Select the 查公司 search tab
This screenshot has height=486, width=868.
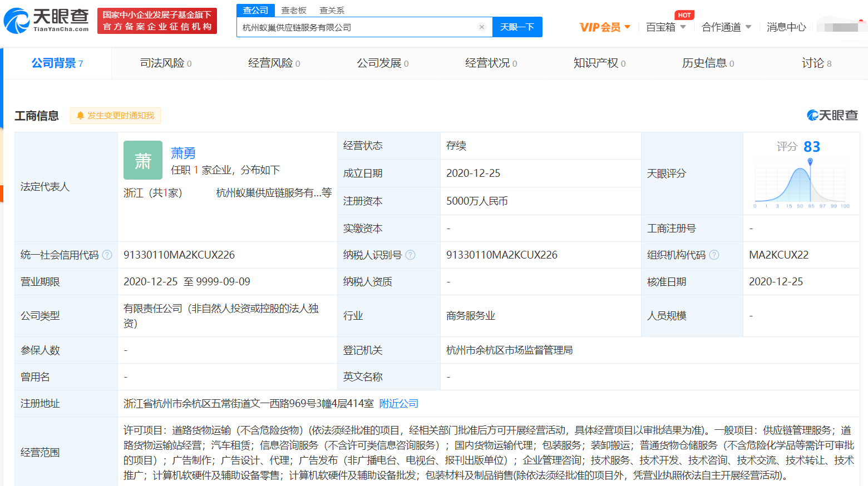(x=255, y=11)
